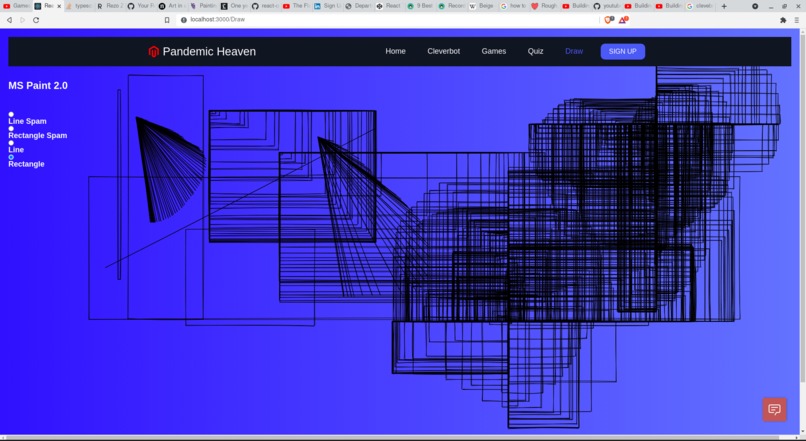Click the SIGN UP button
This screenshot has height=441, width=806.
tap(622, 51)
